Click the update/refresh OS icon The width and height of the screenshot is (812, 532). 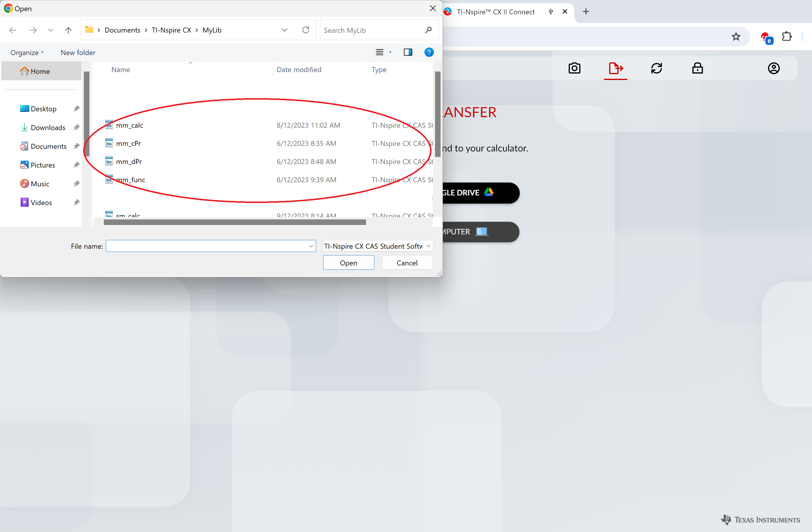coord(656,68)
